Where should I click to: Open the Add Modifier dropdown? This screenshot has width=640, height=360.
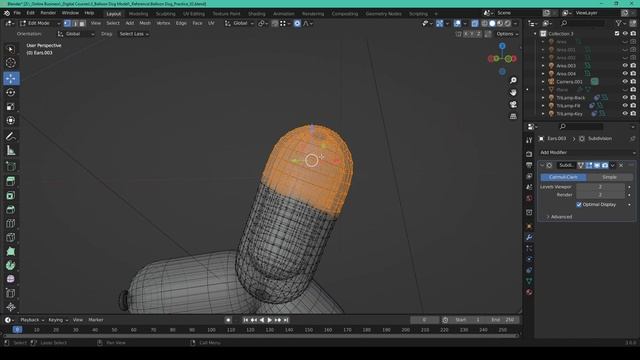[587, 152]
